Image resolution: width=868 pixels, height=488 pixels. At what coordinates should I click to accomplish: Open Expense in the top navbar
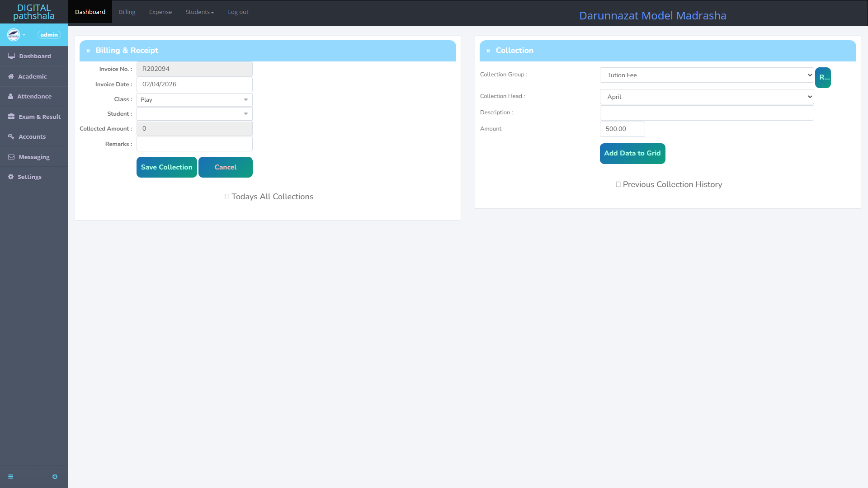click(160, 12)
